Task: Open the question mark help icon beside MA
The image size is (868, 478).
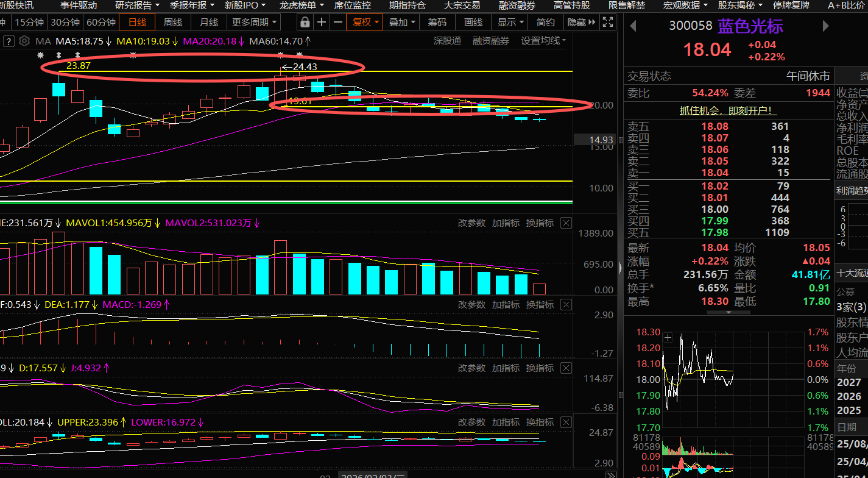Action: pos(9,41)
